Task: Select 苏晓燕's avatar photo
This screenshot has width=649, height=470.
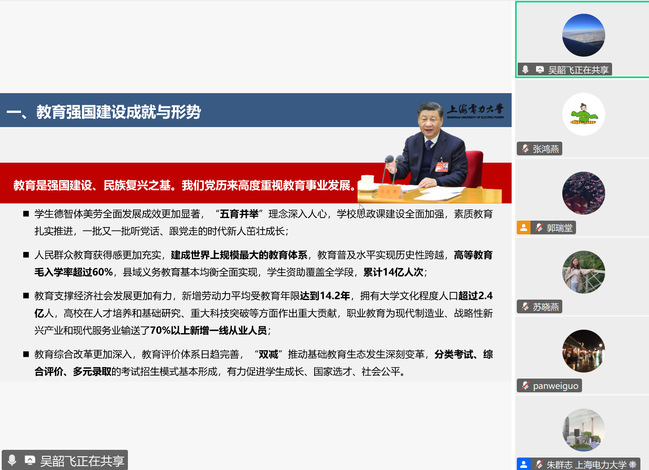Action: coord(582,271)
